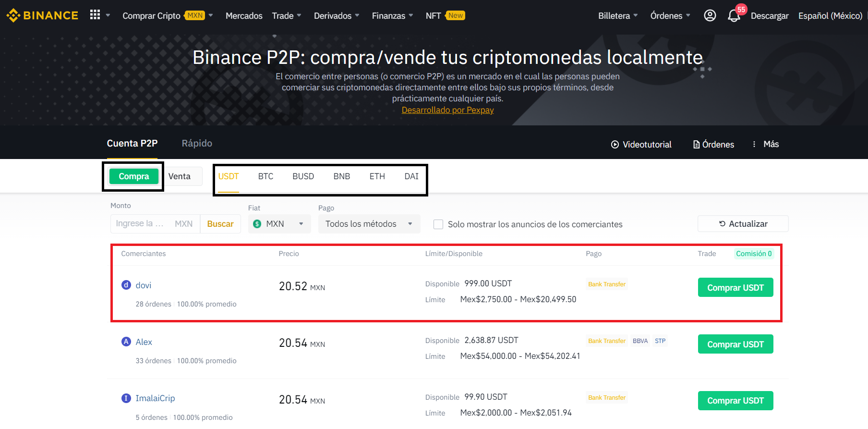Click the Monto amount input field

click(x=155, y=224)
